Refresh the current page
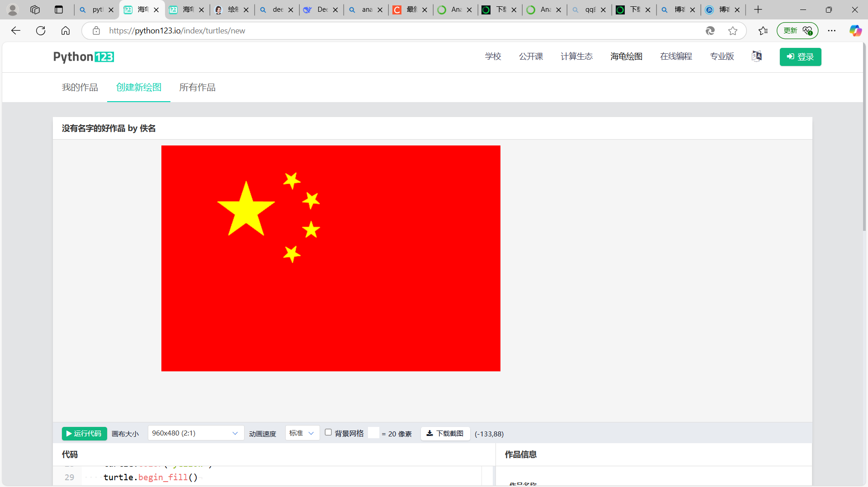This screenshot has width=868, height=487. click(x=41, y=31)
